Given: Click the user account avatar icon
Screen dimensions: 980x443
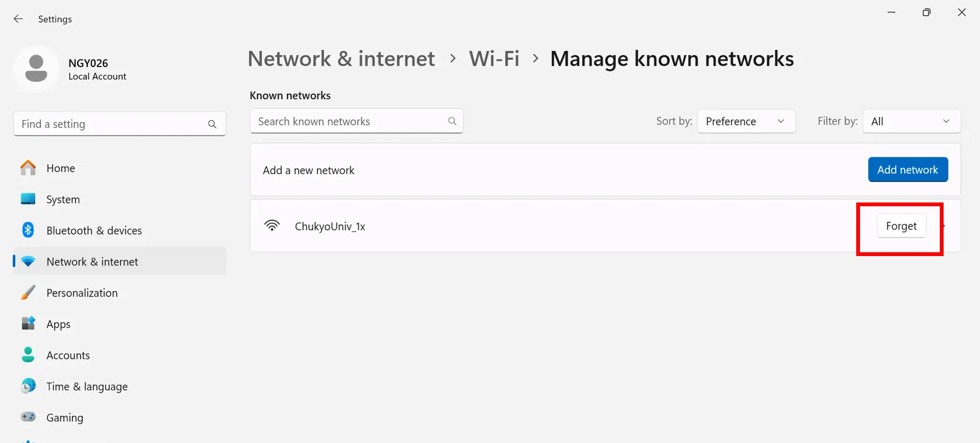Looking at the screenshot, I should tap(36, 69).
